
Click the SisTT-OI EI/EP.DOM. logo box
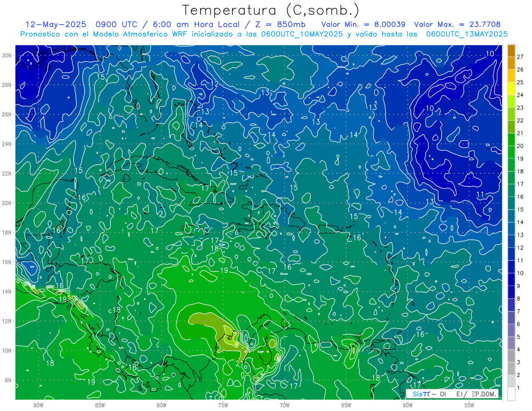[x=452, y=394]
